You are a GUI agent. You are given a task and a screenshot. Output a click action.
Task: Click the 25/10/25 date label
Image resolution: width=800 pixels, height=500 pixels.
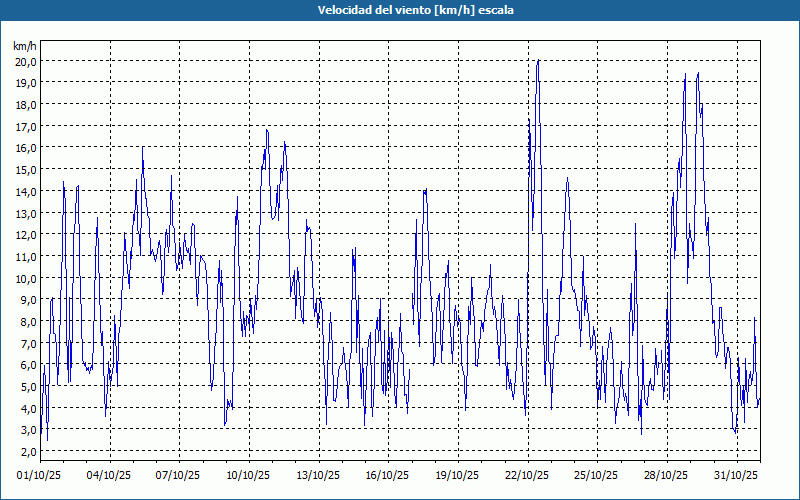(x=594, y=475)
